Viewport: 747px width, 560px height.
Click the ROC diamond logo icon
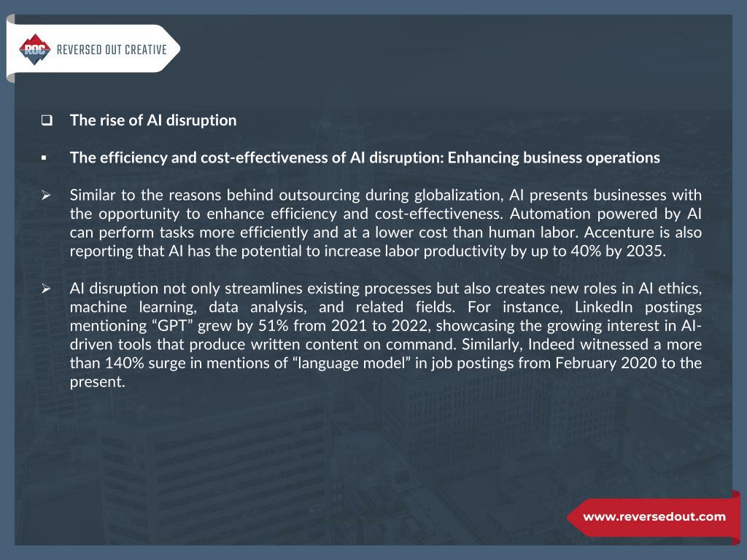pos(34,49)
